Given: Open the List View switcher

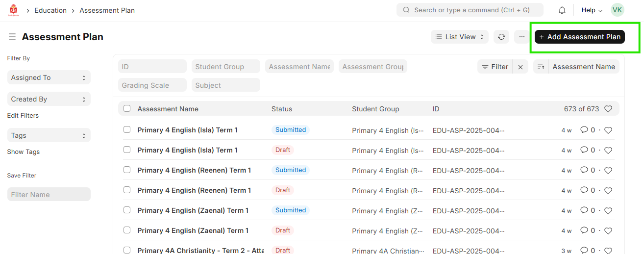Looking at the screenshot, I should pyautogui.click(x=460, y=37).
